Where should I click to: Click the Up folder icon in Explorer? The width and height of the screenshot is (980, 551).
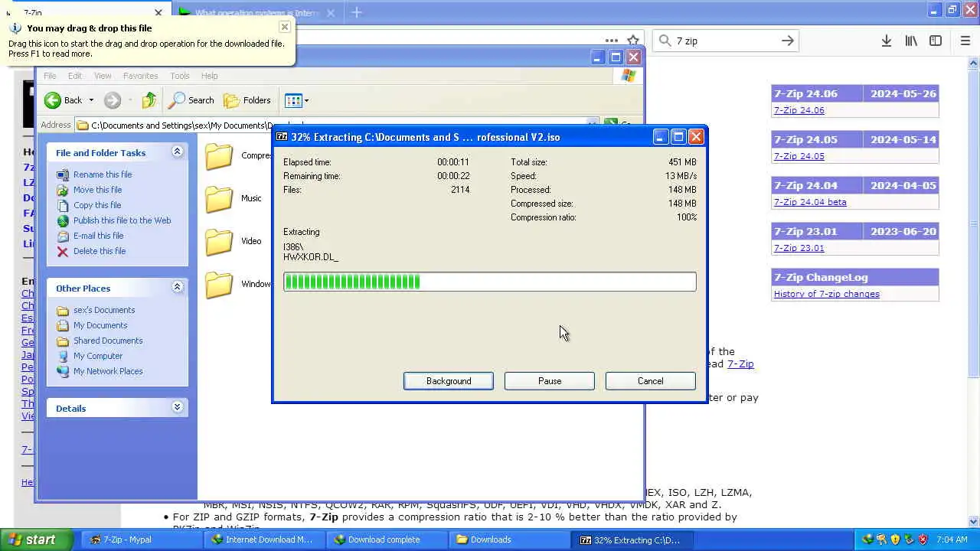pyautogui.click(x=149, y=100)
